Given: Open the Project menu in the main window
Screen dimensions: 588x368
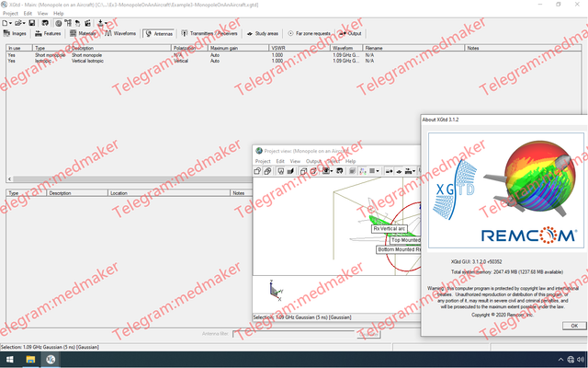Looking at the screenshot, I should [10, 13].
